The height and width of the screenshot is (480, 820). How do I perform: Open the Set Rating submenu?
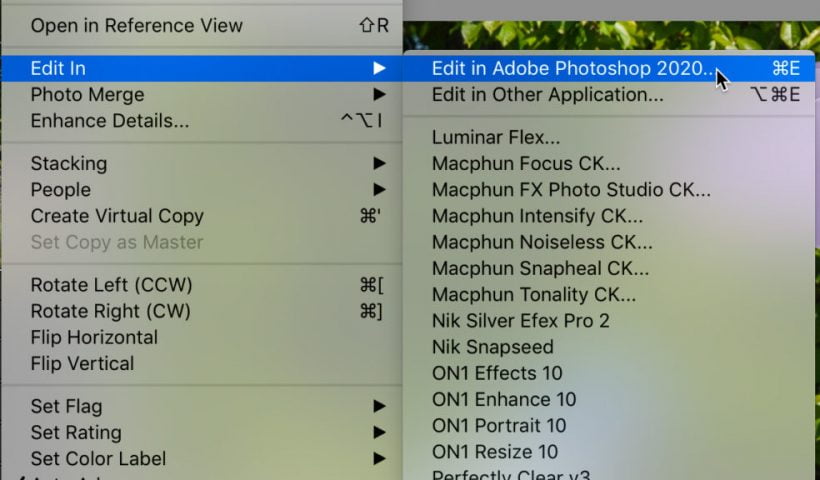pyautogui.click(x=201, y=432)
